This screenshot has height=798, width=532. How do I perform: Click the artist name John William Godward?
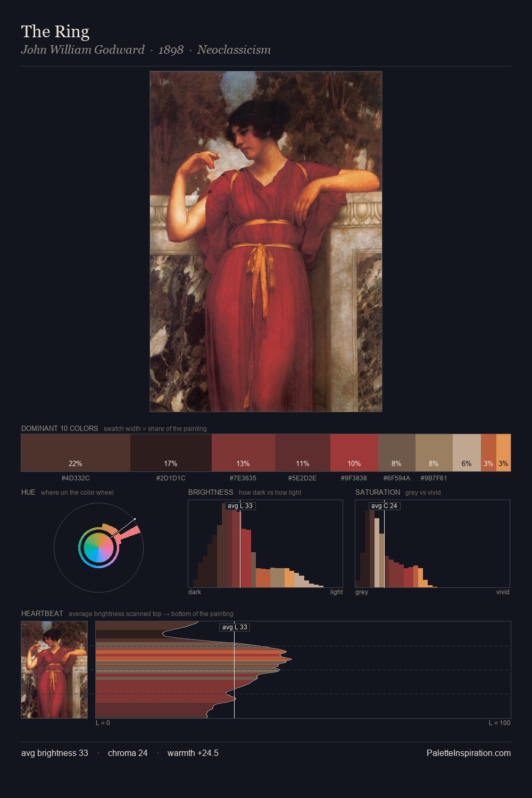pyautogui.click(x=83, y=49)
